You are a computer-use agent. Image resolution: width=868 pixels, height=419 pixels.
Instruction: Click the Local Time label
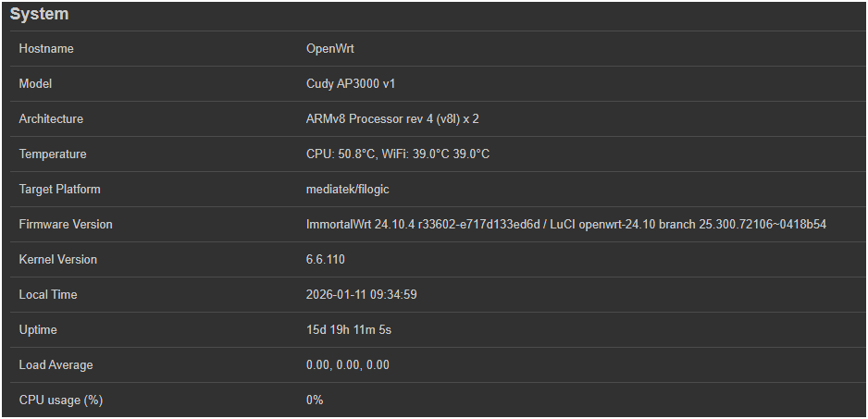(48, 294)
